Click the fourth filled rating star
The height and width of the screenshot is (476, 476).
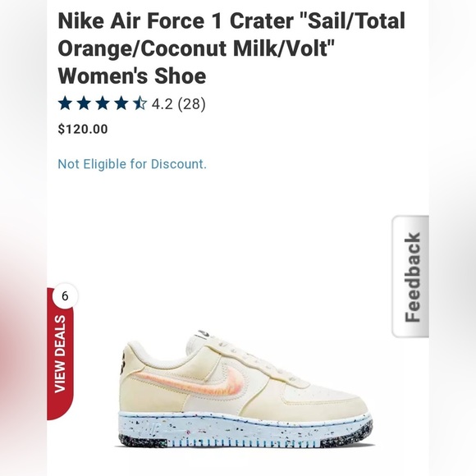pyautogui.click(x=121, y=103)
